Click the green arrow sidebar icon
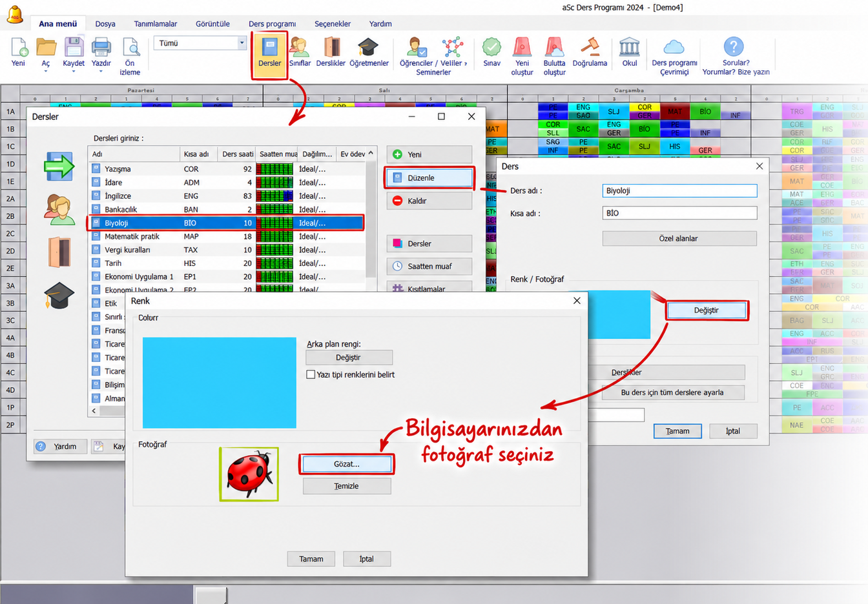868x604 pixels. click(x=59, y=166)
